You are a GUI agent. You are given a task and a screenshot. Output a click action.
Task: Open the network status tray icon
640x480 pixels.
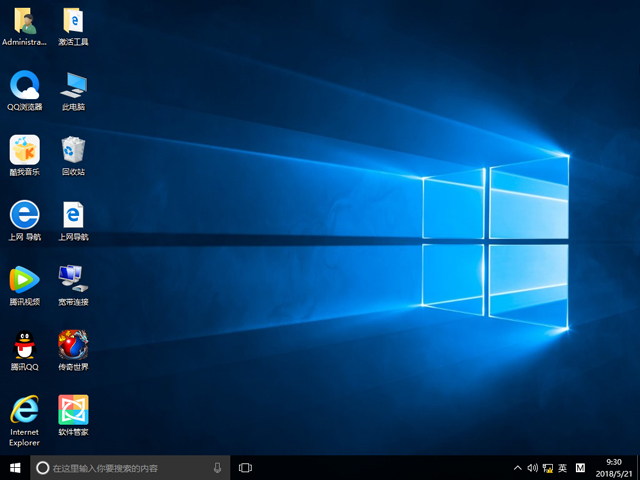(546, 468)
